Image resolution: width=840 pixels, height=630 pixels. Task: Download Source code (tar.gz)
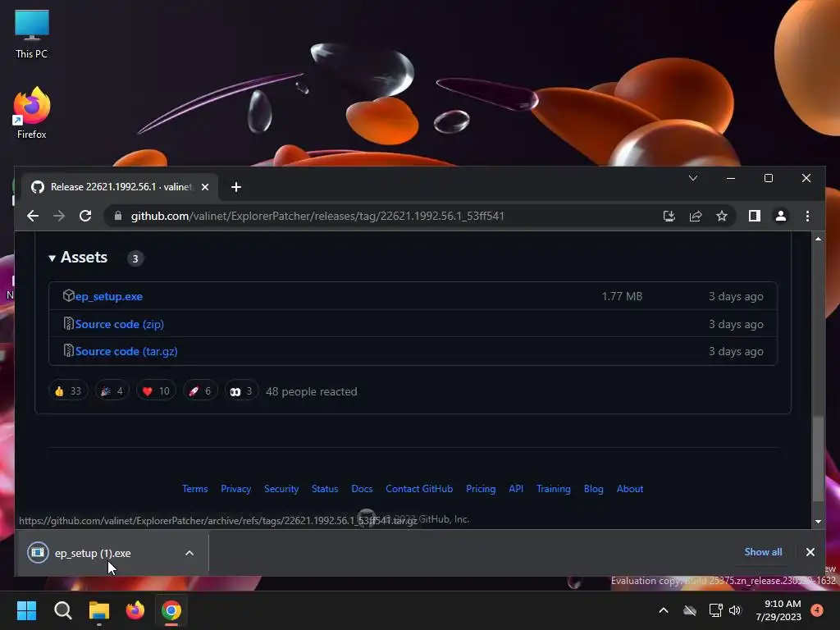[126, 351]
